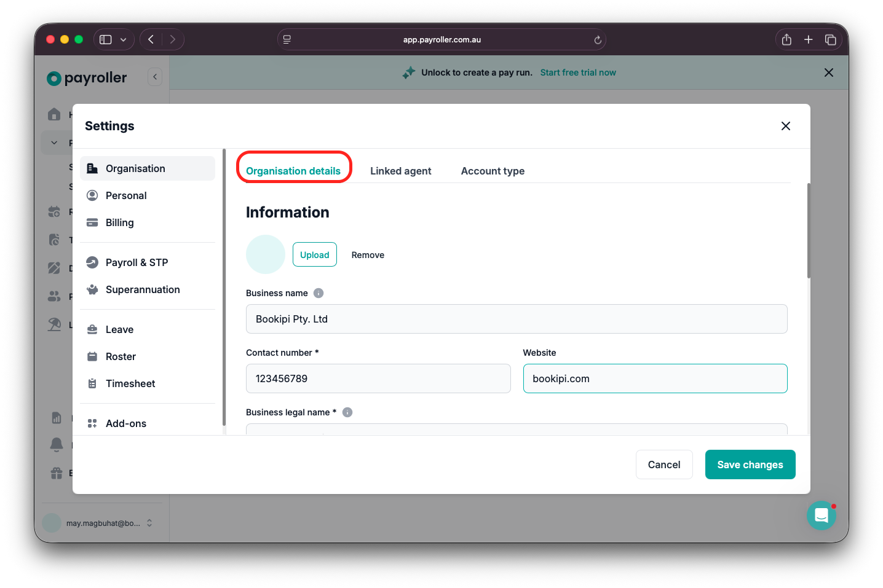
Task: Open the account switcher for may.magbuhat
Action: 98,523
